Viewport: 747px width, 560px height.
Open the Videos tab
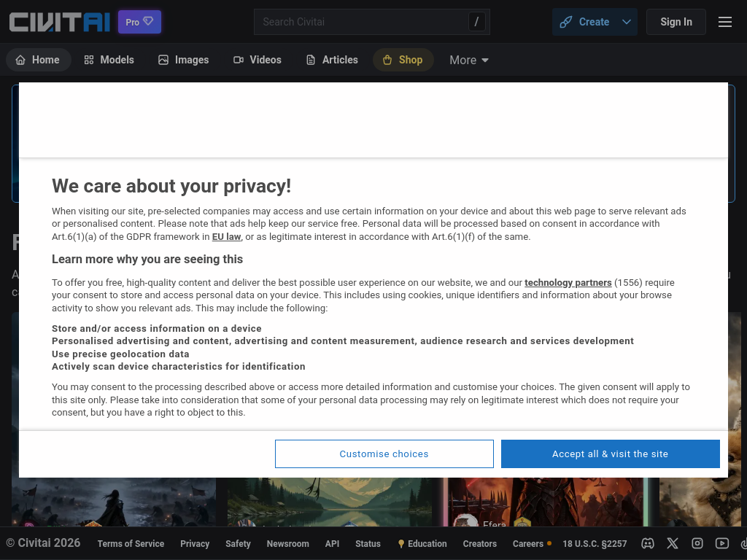[257, 60]
